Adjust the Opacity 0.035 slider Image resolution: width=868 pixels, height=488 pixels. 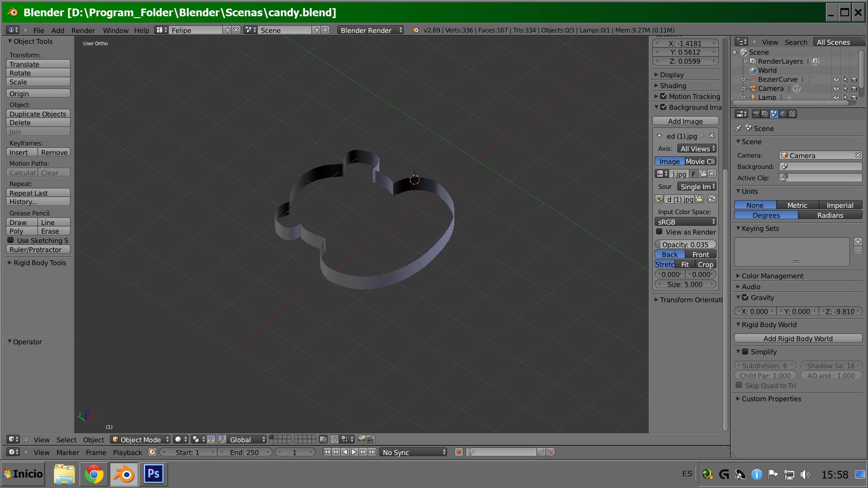685,244
